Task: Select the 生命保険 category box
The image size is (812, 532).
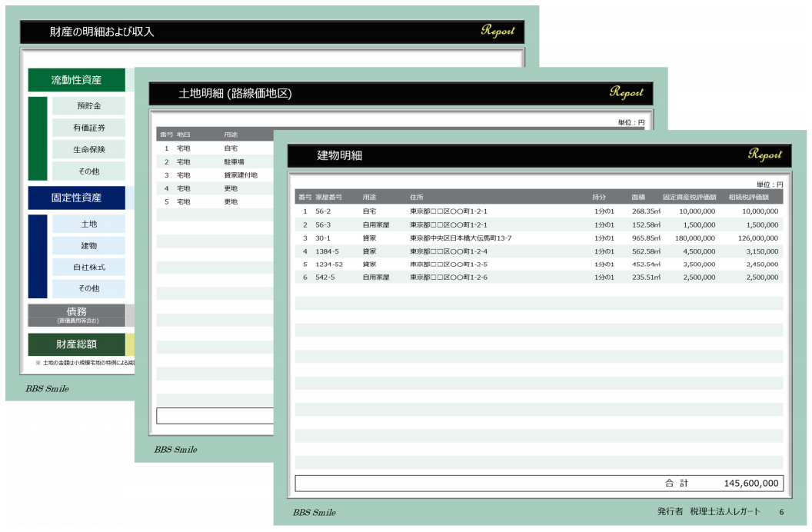Action: pos(88,149)
